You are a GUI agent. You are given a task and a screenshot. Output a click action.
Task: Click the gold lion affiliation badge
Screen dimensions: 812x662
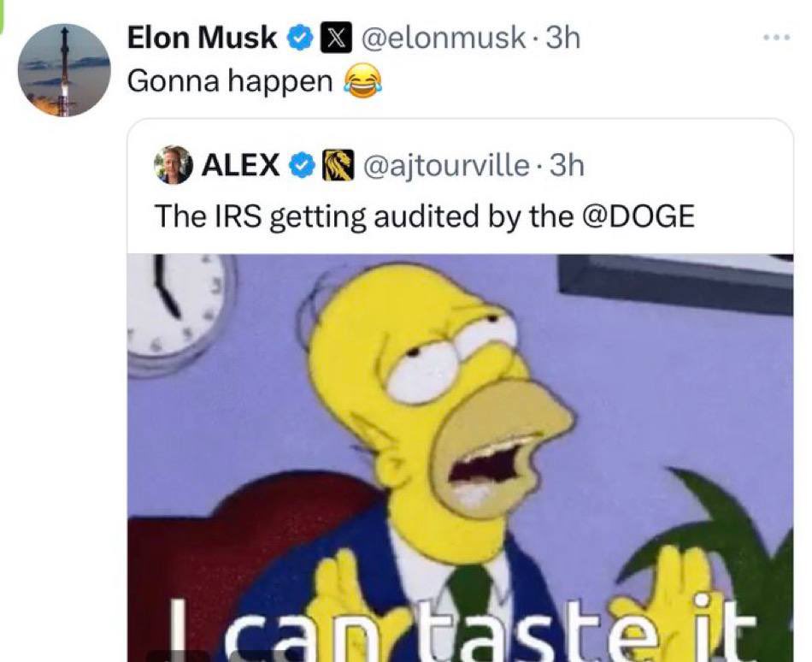(336, 165)
